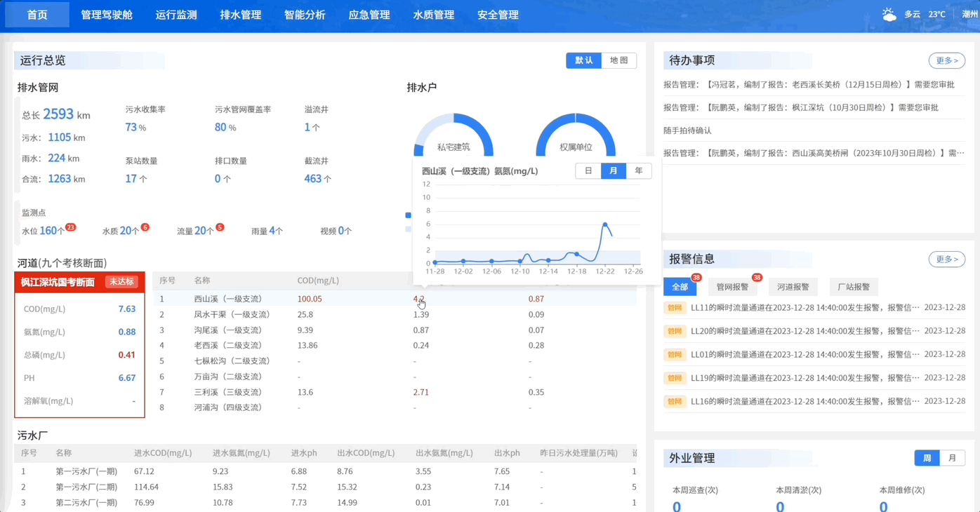Open 水质管理 menu

(x=434, y=15)
